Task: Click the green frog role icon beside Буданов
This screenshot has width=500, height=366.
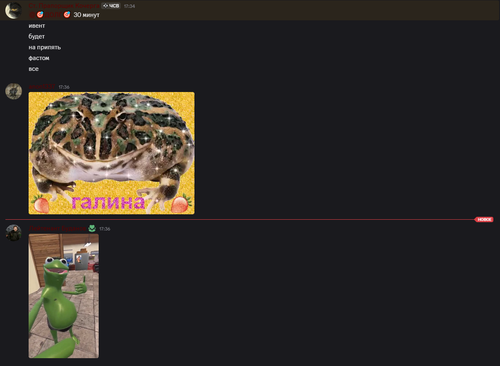Action: (x=92, y=228)
